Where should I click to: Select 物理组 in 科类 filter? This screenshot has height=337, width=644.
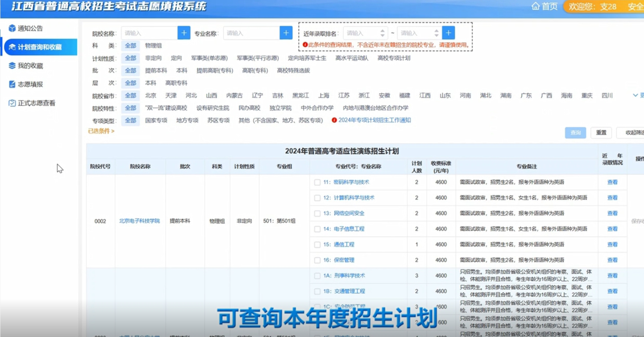(x=153, y=45)
